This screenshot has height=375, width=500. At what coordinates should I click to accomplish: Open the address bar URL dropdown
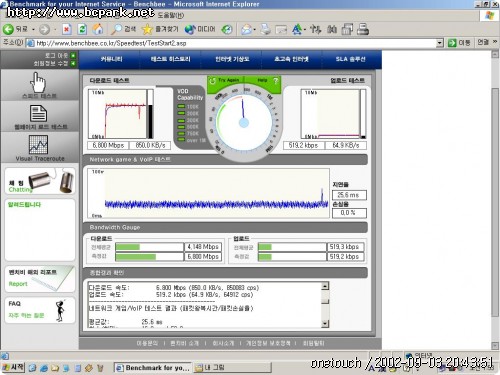tap(440, 43)
